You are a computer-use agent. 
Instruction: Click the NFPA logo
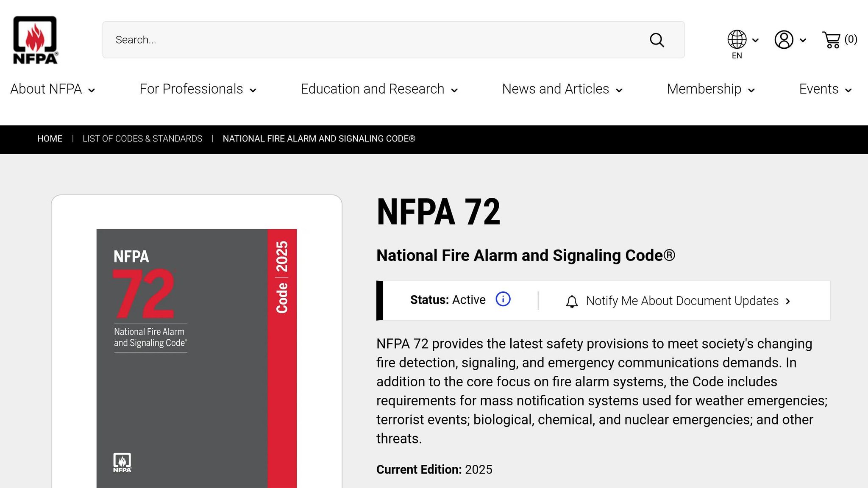click(35, 40)
